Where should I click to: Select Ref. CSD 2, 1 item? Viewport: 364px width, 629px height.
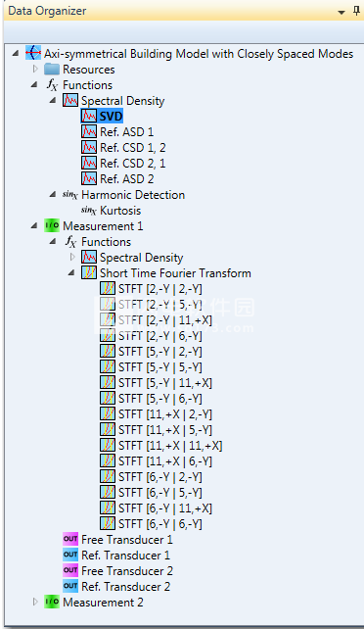click(123, 164)
